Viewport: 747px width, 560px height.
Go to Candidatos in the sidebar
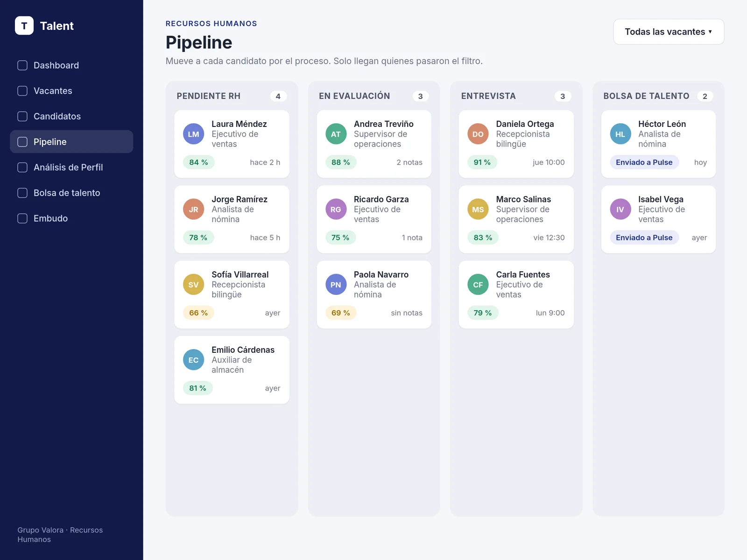coord(71,116)
